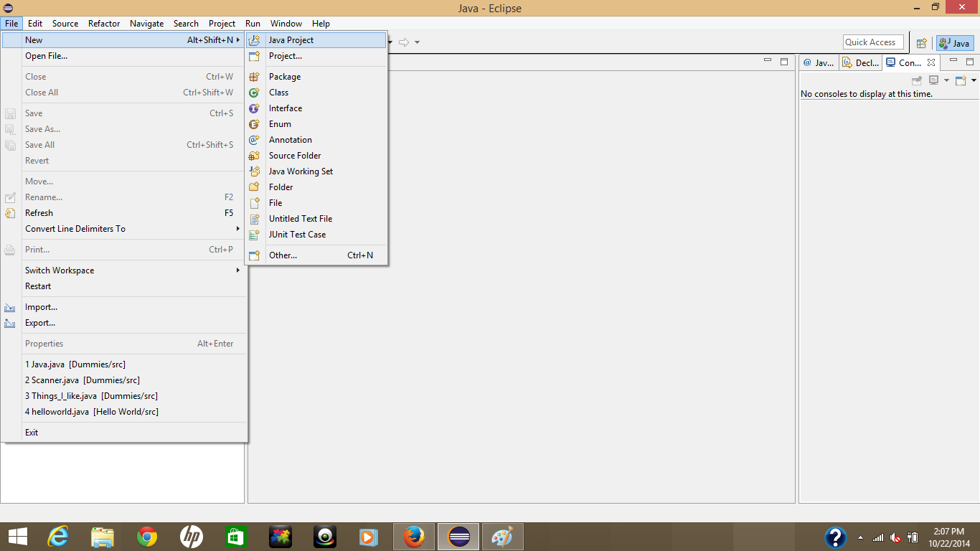Expand Convert Line Delimiters To submenu
980x551 pixels.
coord(238,229)
